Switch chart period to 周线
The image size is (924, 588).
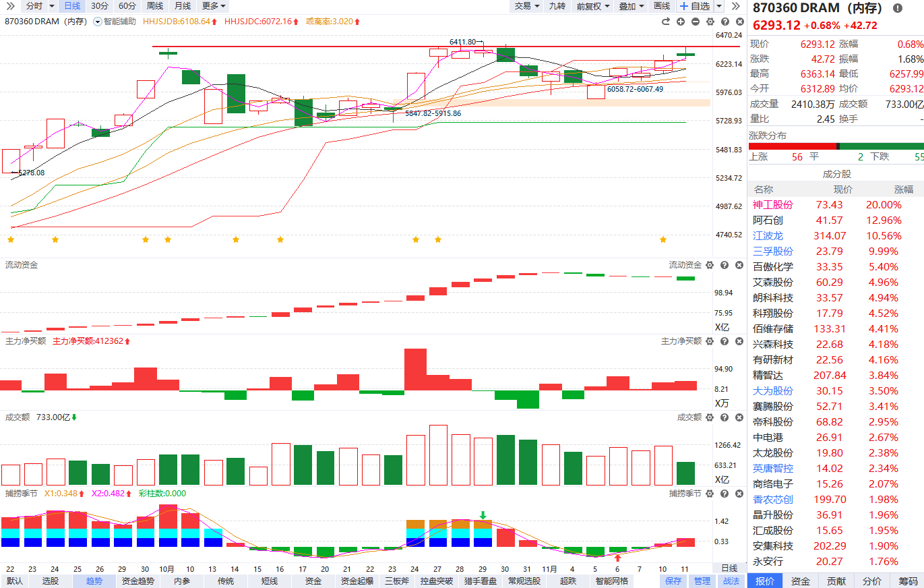154,6
